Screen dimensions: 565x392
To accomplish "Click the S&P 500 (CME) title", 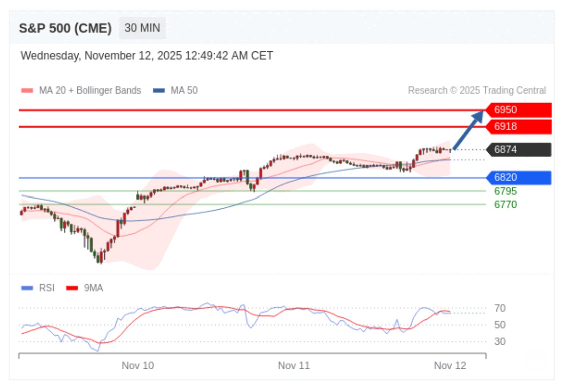I will [x=65, y=28].
